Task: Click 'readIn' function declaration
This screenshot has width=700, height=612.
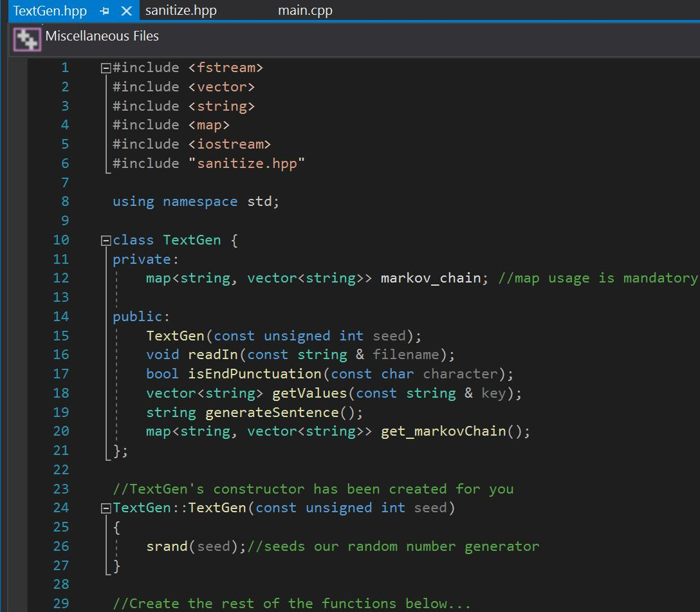Action: point(213,355)
